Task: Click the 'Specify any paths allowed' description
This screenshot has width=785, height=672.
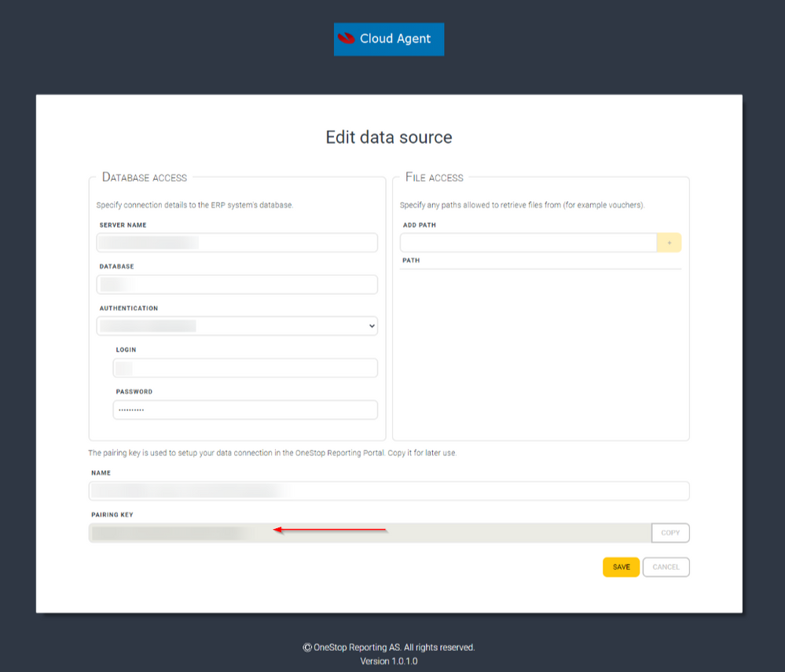Action: [x=523, y=205]
